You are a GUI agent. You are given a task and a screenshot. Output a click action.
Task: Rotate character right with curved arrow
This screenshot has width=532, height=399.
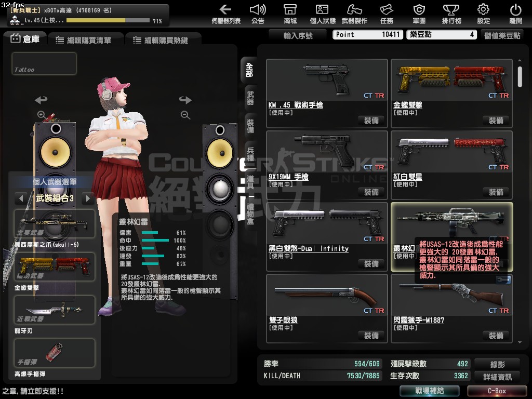point(185,100)
